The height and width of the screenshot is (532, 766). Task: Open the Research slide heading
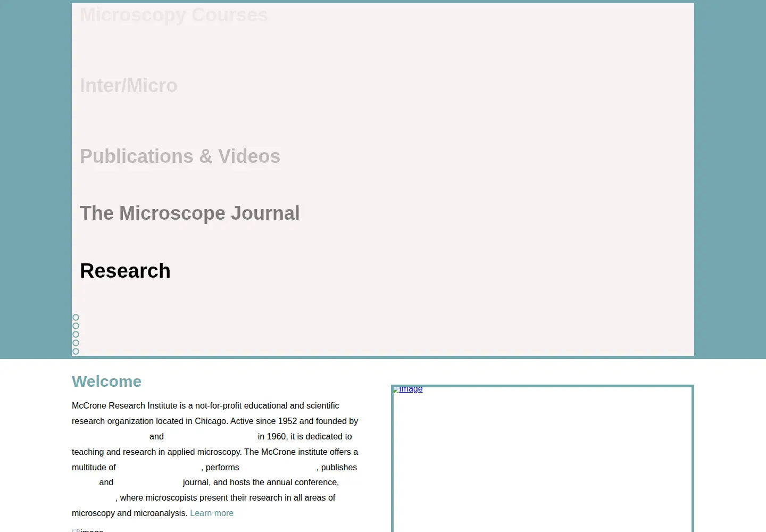pos(125,271)
